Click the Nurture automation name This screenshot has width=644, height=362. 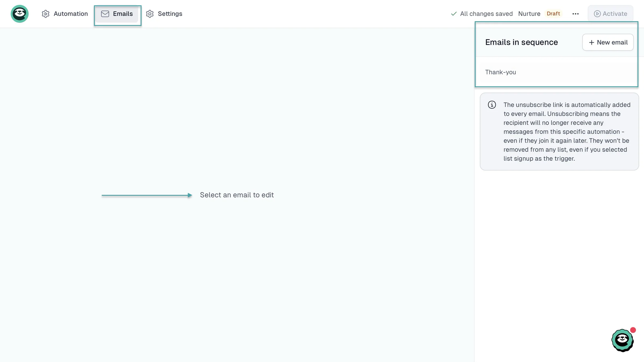click(x=529, y=14)
